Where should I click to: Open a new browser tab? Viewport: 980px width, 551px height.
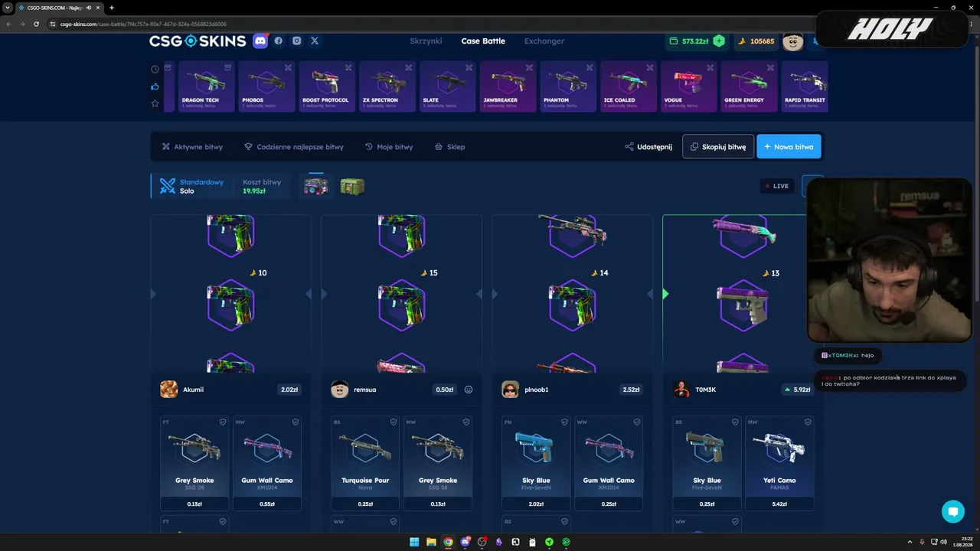111,8
